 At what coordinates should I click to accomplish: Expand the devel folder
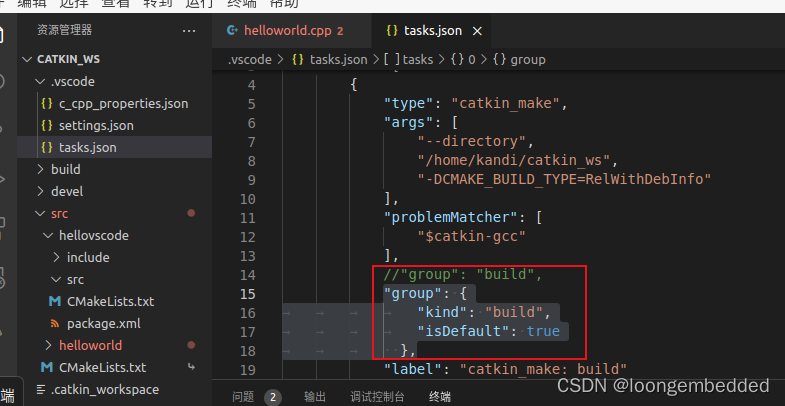pos(114,192)
